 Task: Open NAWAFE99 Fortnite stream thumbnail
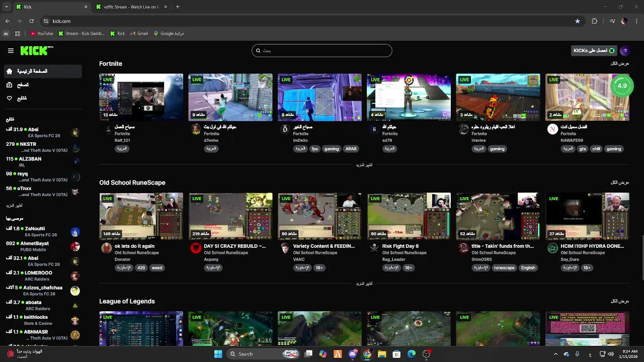point(587,98)
